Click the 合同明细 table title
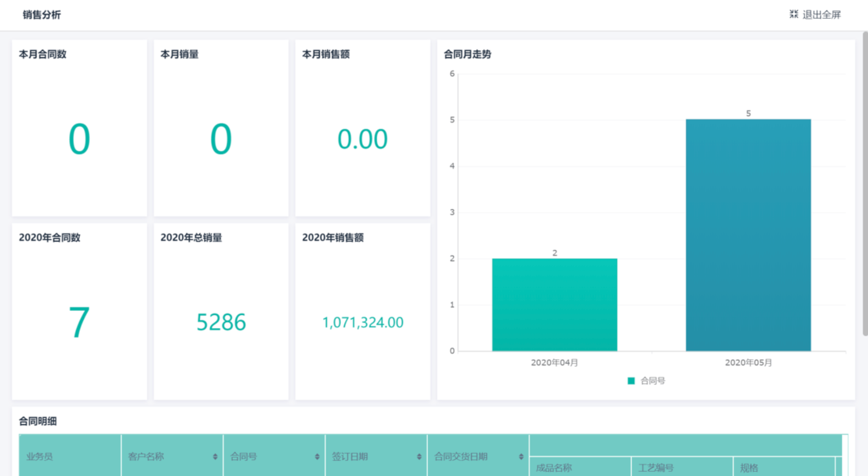 pos(38,421)
